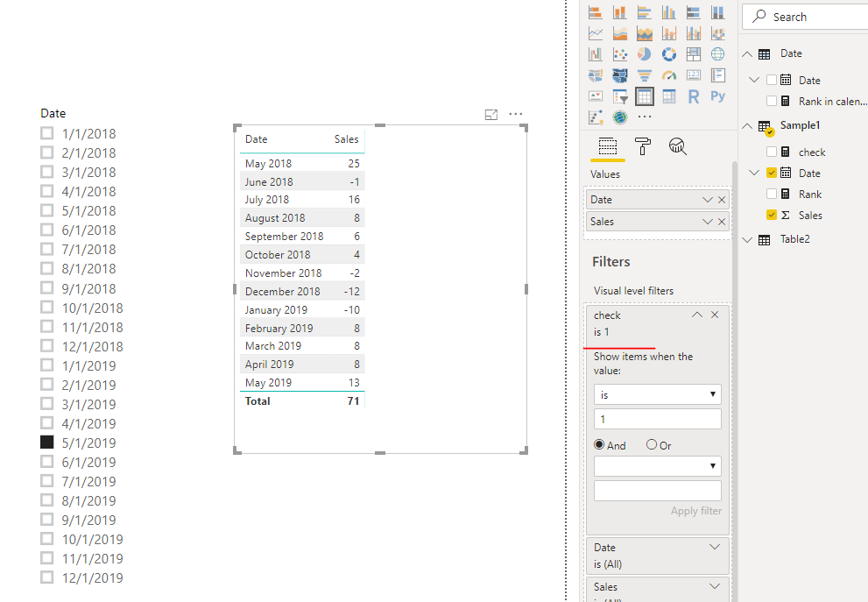Select the KPI visual
Viewport: 868px width, 602px height.
596,96
